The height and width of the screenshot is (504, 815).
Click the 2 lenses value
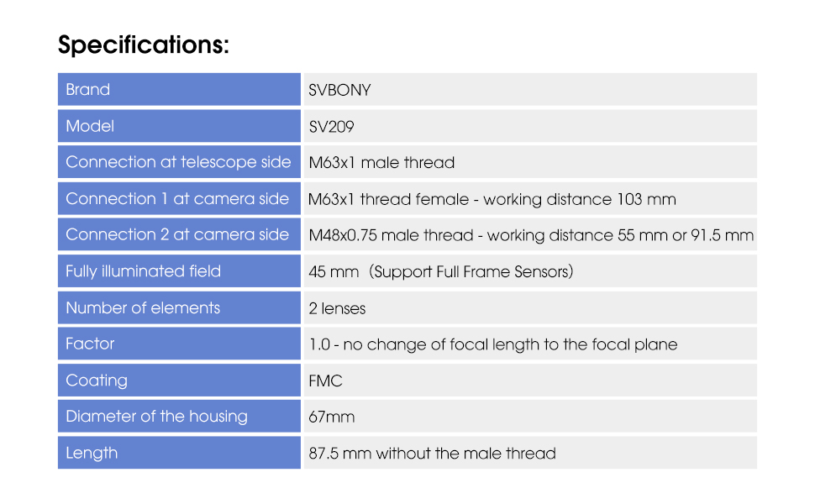(337, 308)
